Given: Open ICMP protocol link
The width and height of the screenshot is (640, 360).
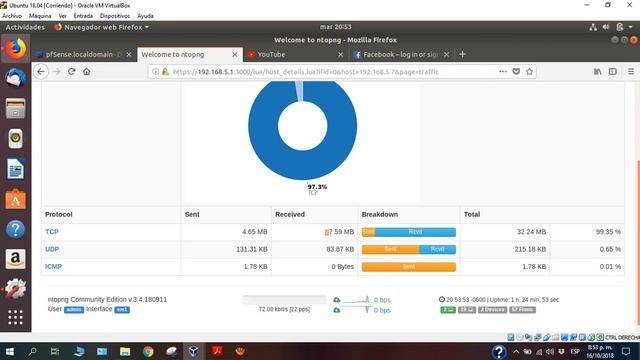Looking at the screenshot, I should [53, 267].
